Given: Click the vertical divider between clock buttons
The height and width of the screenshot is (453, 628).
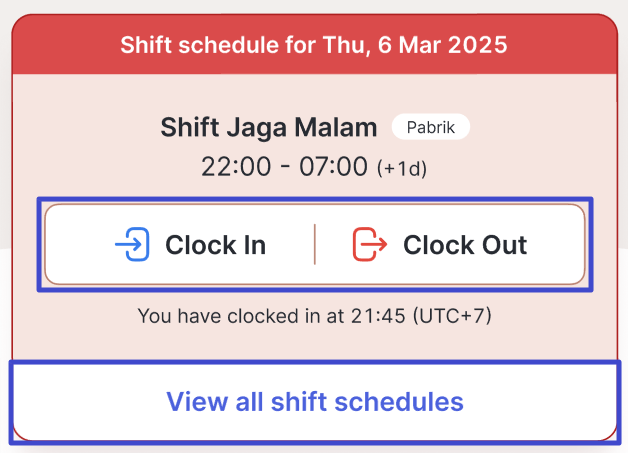Looking at the screenshot, I should (315, 244).
